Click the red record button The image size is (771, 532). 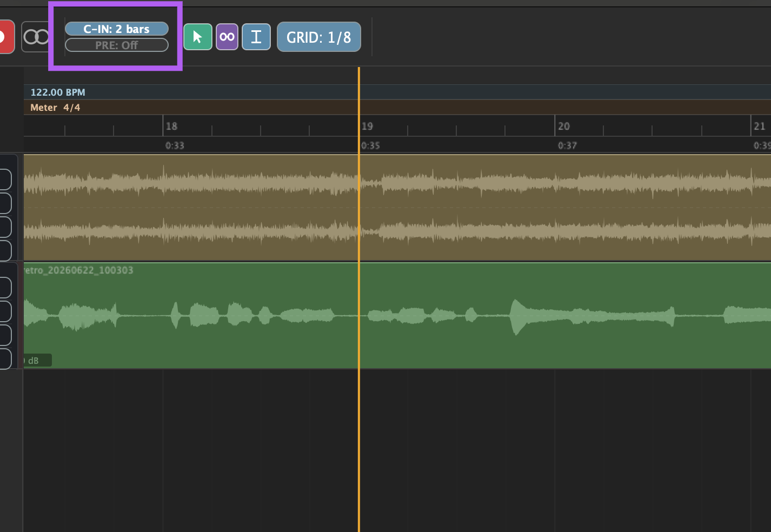pyautogui.click(x=5, y=37)
